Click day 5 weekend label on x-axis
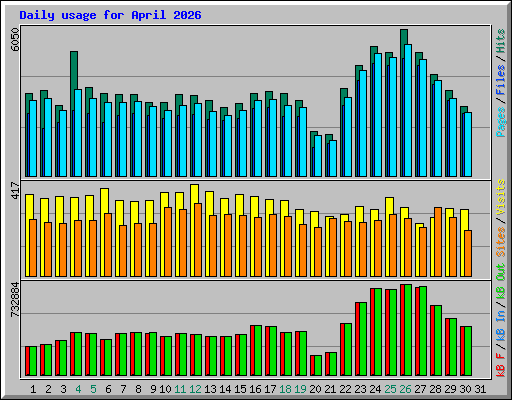The height and width of the screenshot is (400, 512). [x=93, y=389]
